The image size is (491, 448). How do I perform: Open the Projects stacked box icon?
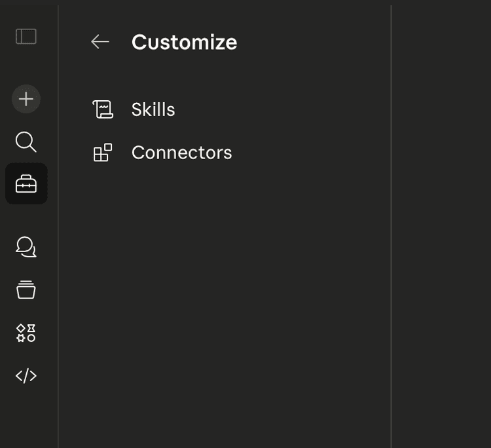pyautogui.click(x=26, y=289)
